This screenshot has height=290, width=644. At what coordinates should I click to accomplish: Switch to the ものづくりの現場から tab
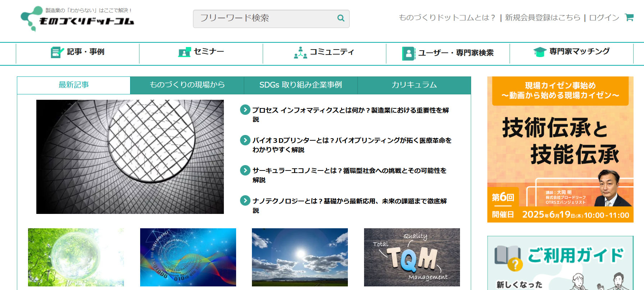187,85
